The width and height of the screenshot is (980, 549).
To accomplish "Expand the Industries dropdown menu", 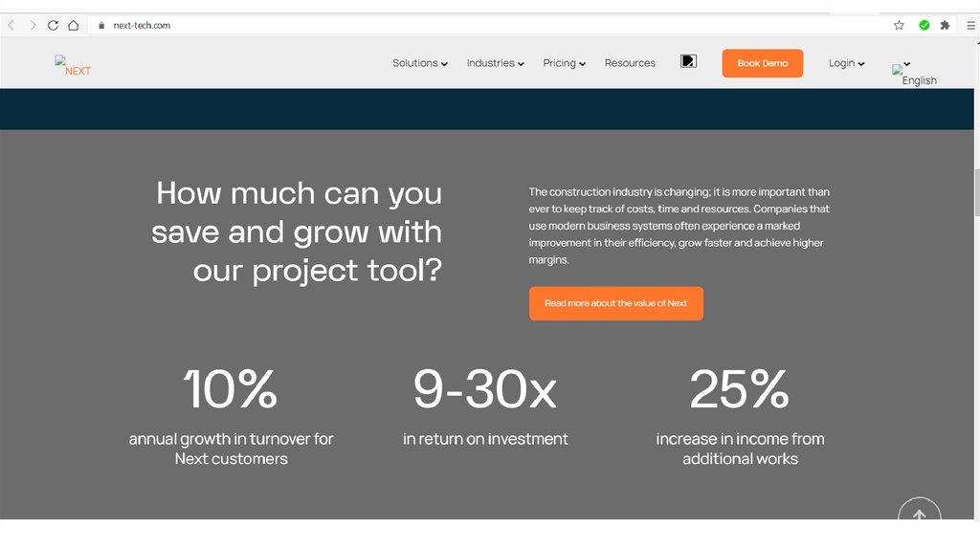I will click(495, 63).
